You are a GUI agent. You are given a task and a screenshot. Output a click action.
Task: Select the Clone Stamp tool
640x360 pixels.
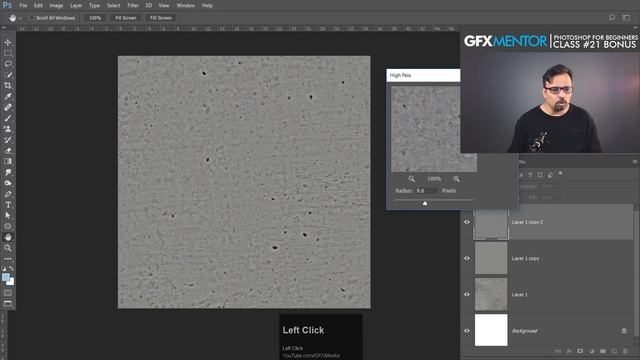pos(8,129)
